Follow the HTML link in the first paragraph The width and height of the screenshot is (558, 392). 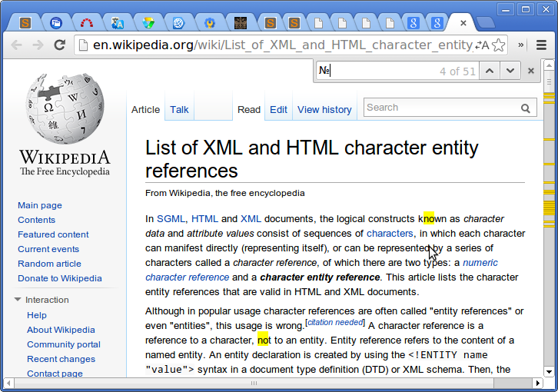[x=204, y=218]
